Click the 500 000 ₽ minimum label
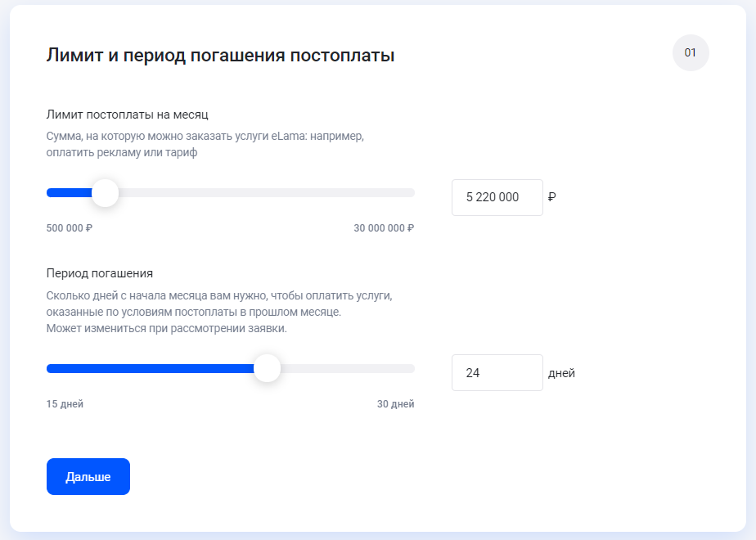 (70, 228)
